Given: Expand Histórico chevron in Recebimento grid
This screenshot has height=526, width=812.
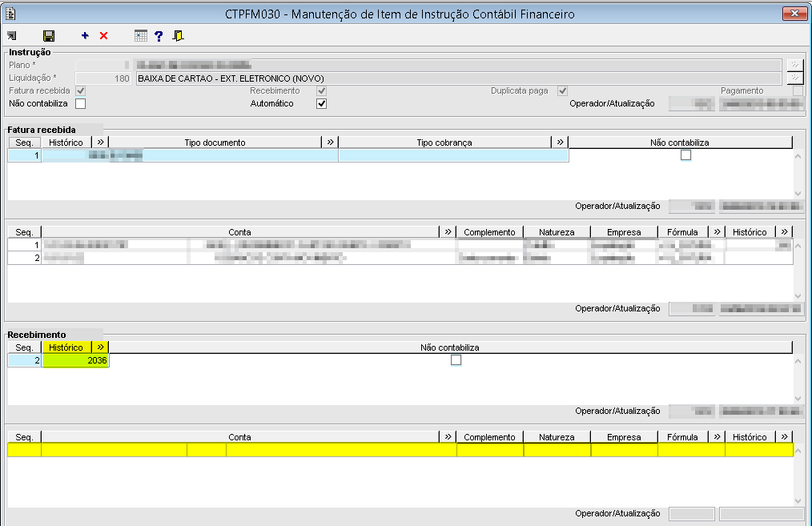Looking at the screenshot, I should click(x=100, y=347).
